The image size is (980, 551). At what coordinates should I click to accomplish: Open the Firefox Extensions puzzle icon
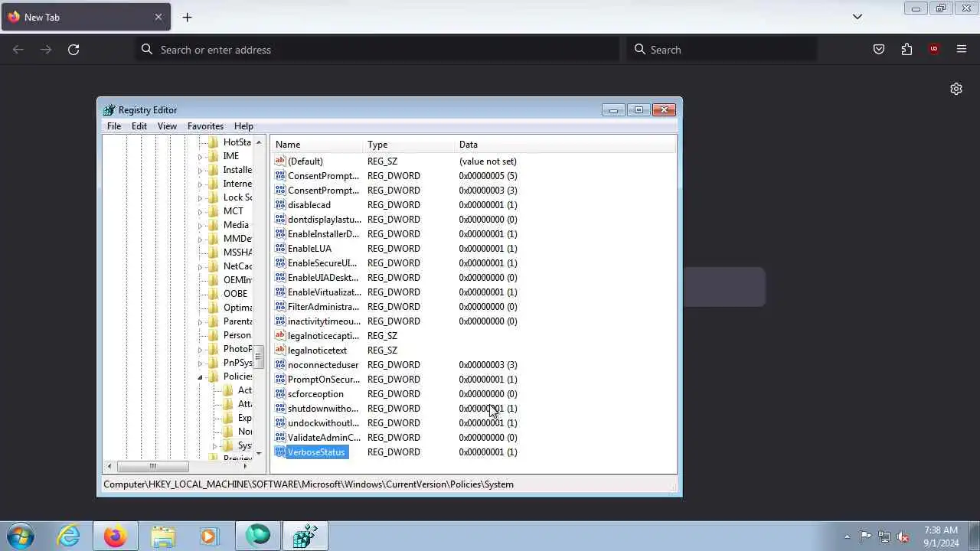[906, 50]
